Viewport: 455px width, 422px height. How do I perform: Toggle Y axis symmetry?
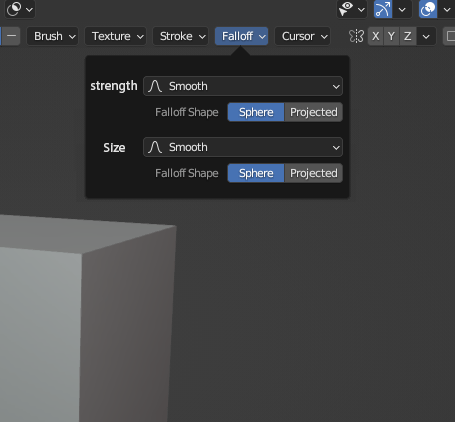coord(391,36)
